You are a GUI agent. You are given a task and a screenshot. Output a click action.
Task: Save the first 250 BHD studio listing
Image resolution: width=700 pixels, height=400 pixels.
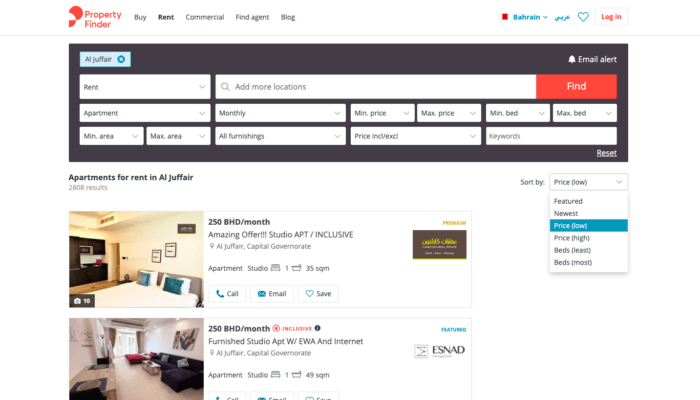(318, 294)
